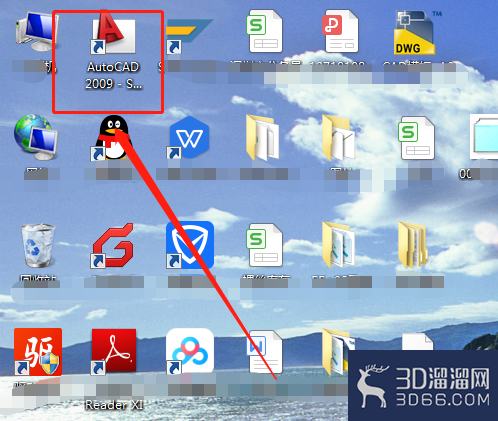The height and width of the screenshot is (421, 498).
Task: Click the QQ penguin shortcut icon
Action: pyautogui.click(x=113, y=137)
